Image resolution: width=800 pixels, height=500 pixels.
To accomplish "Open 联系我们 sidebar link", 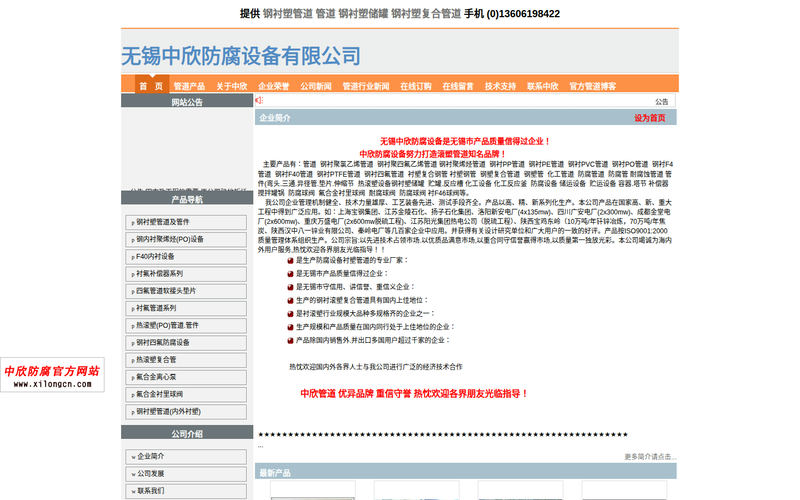I will (x=186, y=491).
